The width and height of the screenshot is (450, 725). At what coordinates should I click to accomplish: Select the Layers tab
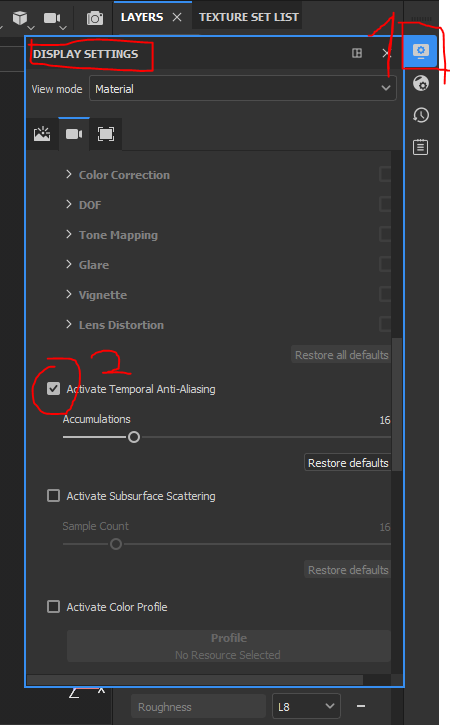point(142,17)
